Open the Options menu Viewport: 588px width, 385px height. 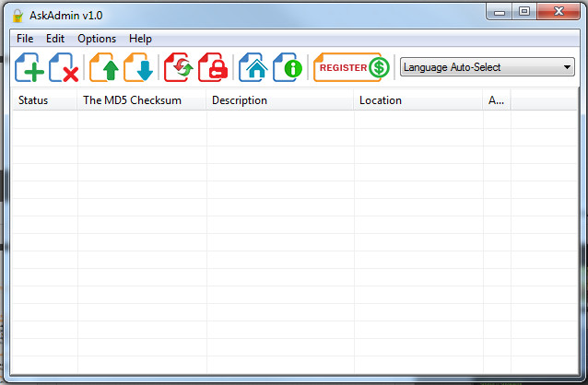(x=97, y=39)
